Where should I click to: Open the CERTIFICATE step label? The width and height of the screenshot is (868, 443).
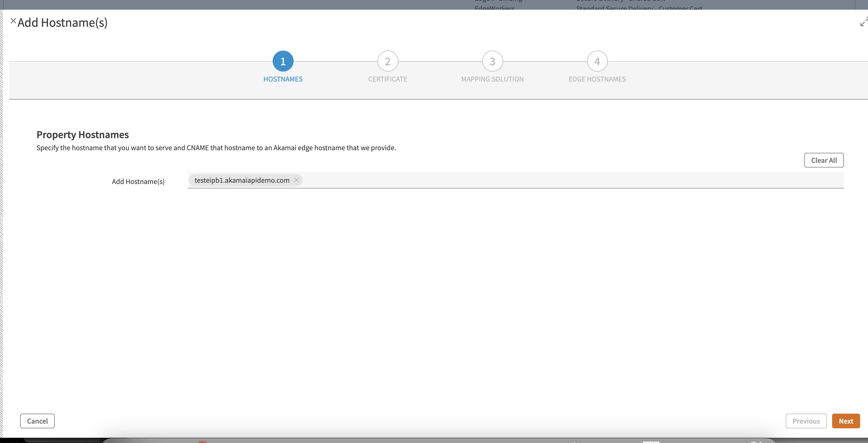pyautogui.click(x=387, y=79)
